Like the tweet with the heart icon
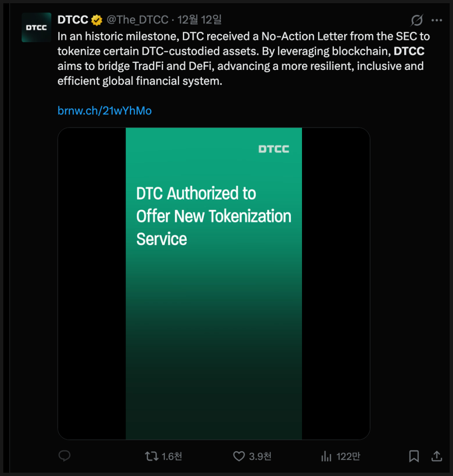 [239, 456]
